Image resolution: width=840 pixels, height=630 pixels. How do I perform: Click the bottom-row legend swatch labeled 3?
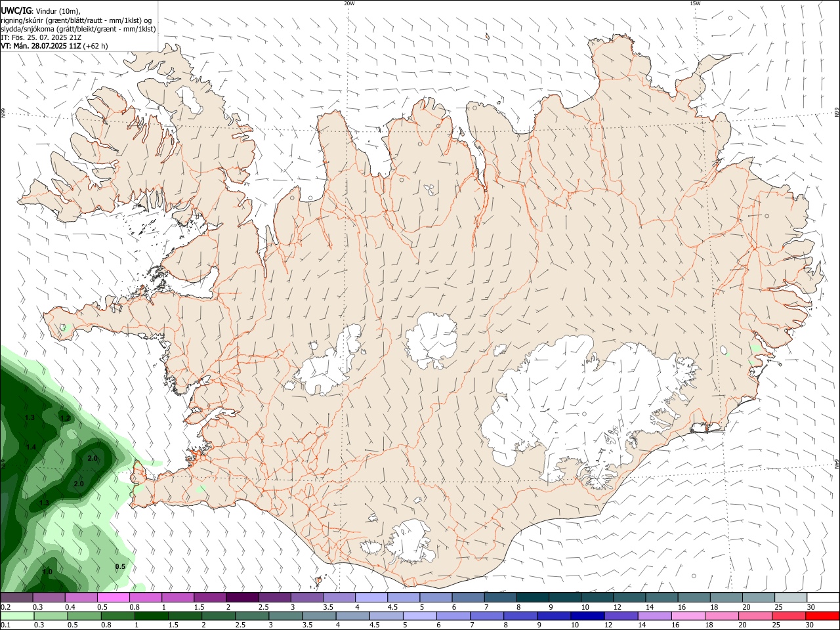click(x=285, y=616)
